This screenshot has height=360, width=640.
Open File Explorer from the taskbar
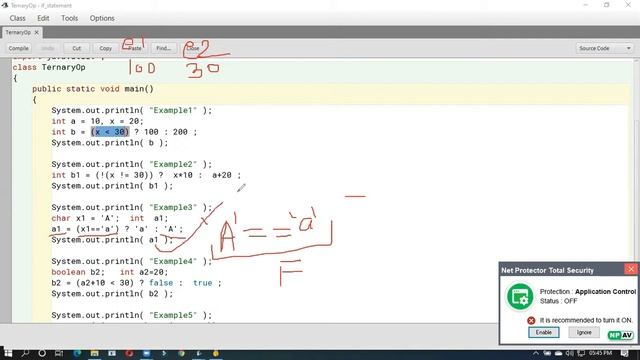(94, 353)
